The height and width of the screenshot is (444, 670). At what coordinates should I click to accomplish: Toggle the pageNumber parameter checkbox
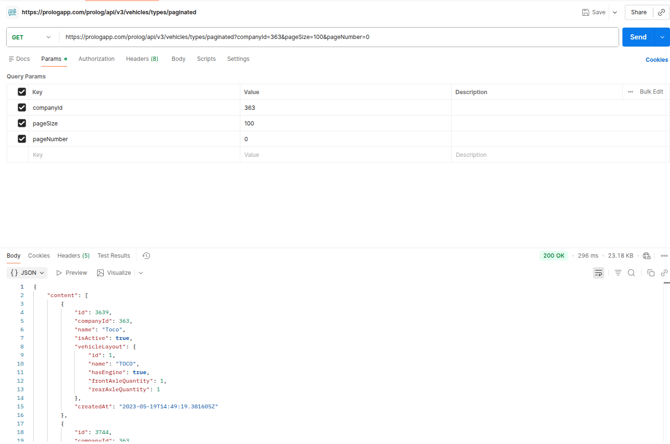22,139
